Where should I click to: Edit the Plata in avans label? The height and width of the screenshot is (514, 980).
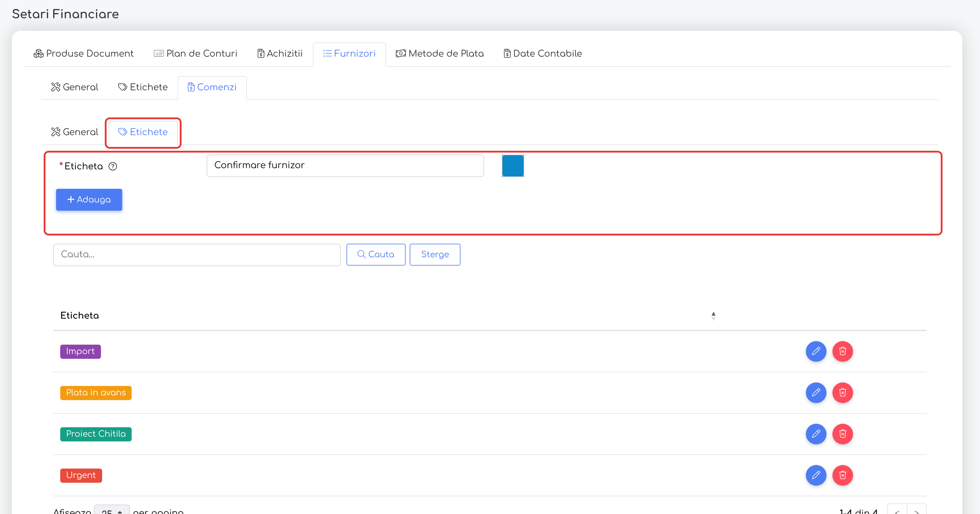click(816, 393)
